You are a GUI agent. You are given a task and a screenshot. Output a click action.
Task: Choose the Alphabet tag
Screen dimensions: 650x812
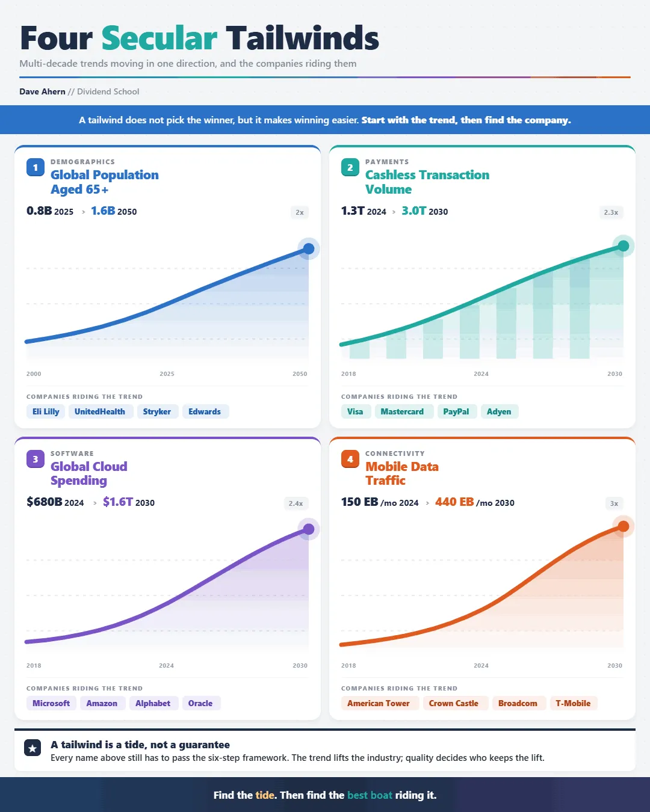[153, 703]
